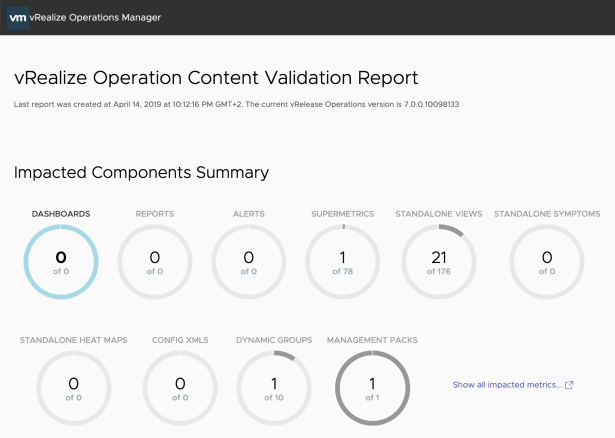Click the 'of 176' text in Standalone Views
The width and height of the screenshot is (615, 438).
439,271
